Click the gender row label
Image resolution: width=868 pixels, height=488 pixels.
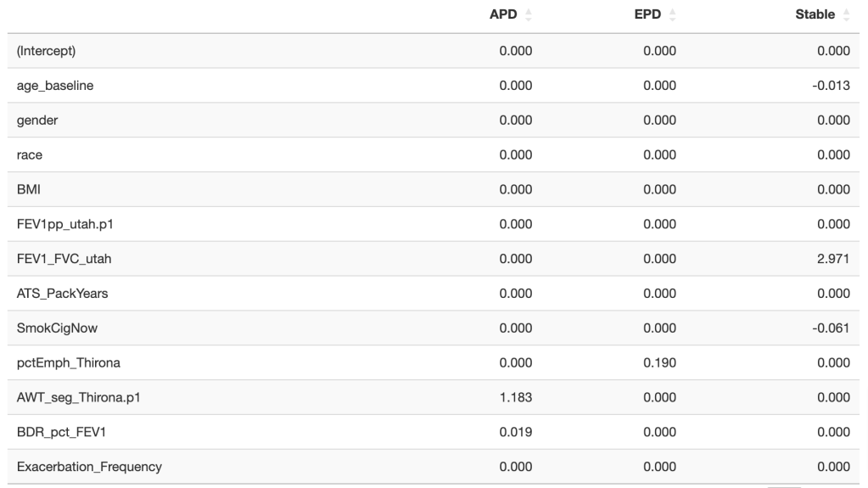[37, 121]
